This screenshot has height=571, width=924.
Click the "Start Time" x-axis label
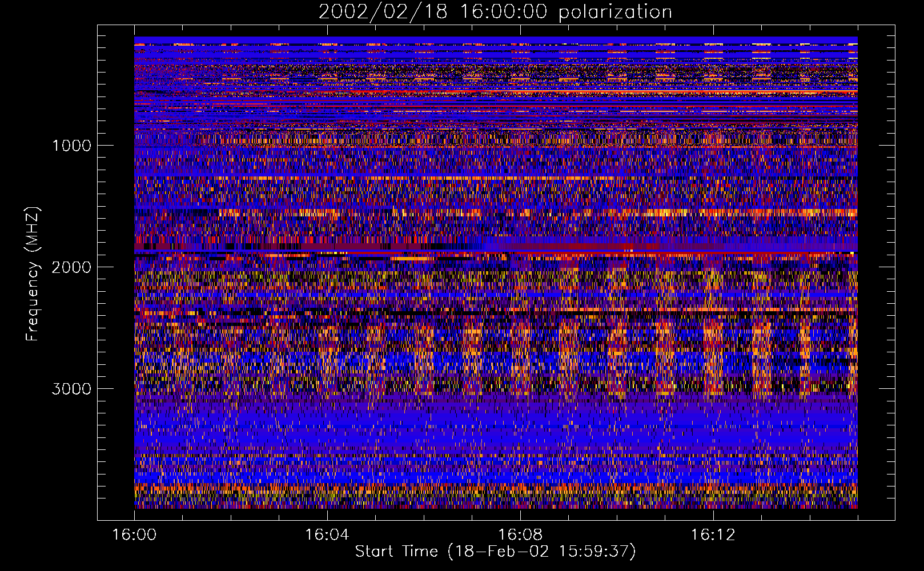(495, 552)
